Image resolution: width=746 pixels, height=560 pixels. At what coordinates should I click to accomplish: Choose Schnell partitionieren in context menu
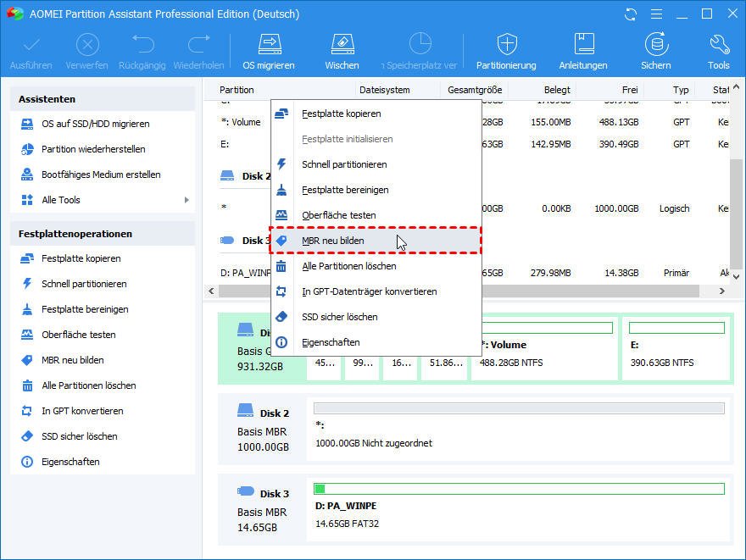(376, 164)
